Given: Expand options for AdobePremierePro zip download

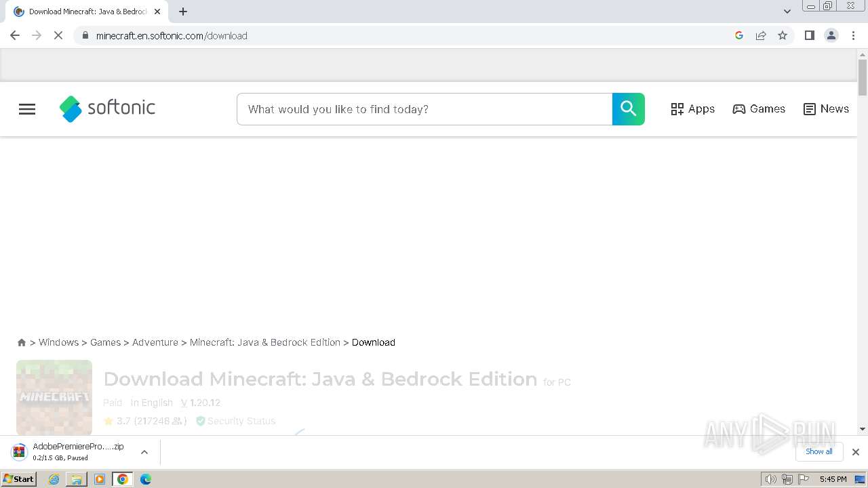Looking at the screenshot, I should [144, 452].
